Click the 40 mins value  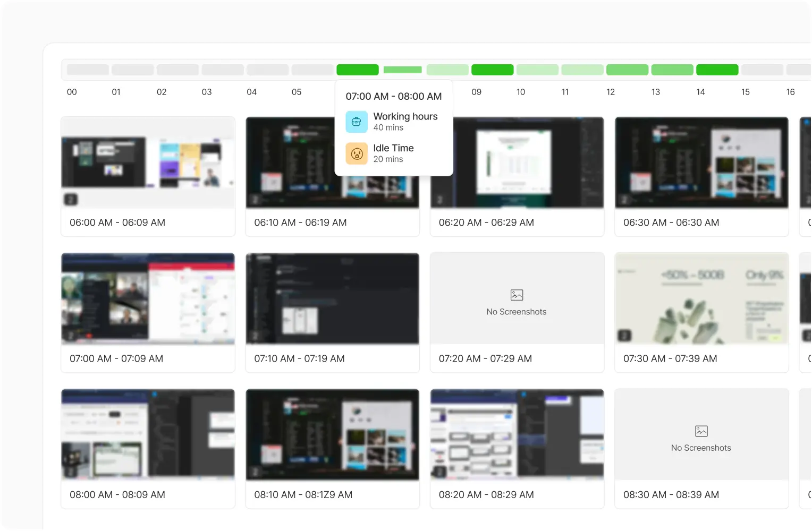(388, 127)
